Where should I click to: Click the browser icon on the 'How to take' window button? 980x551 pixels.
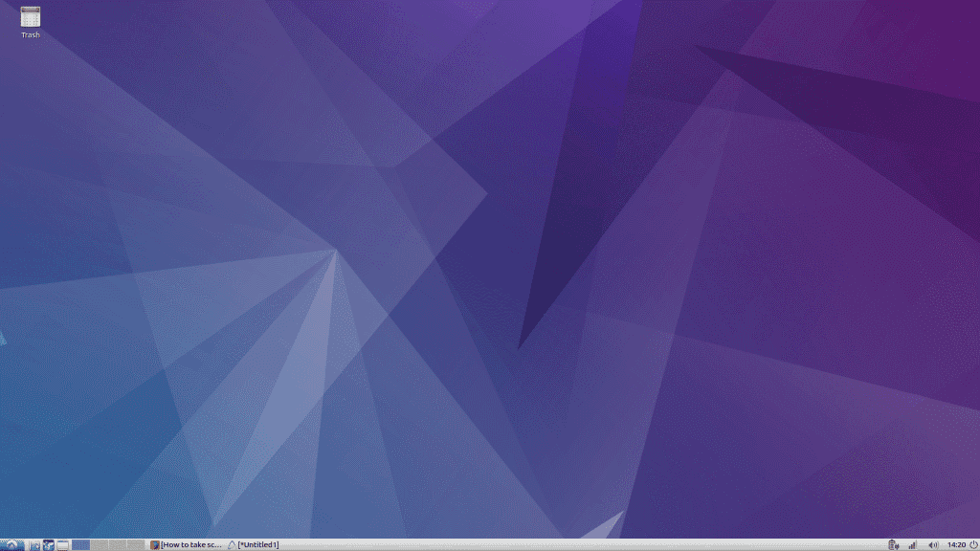pos(155,545)
